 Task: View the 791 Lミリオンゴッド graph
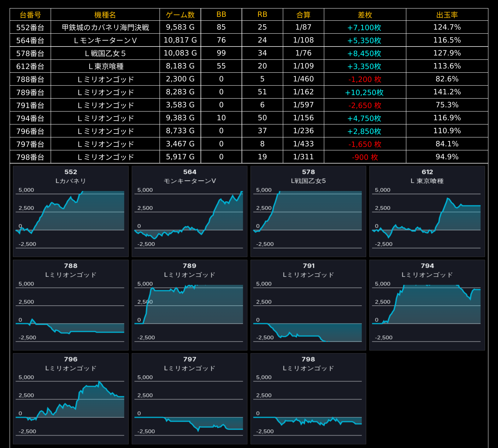pyautogui.click(x=308, y=305)
